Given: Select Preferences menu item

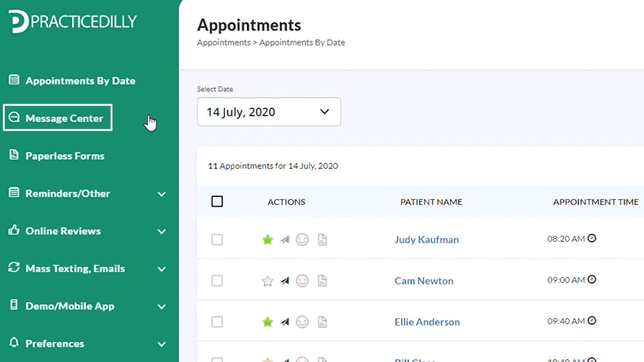Looking at the screenshot, I should coord(55,344).
